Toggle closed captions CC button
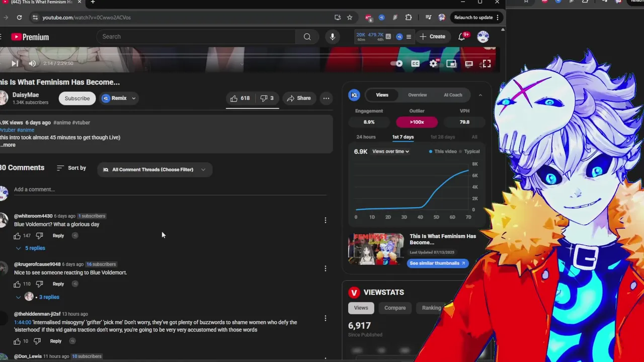Image resolution: width=644 pixels, height=362 pixels. point(415,63)
